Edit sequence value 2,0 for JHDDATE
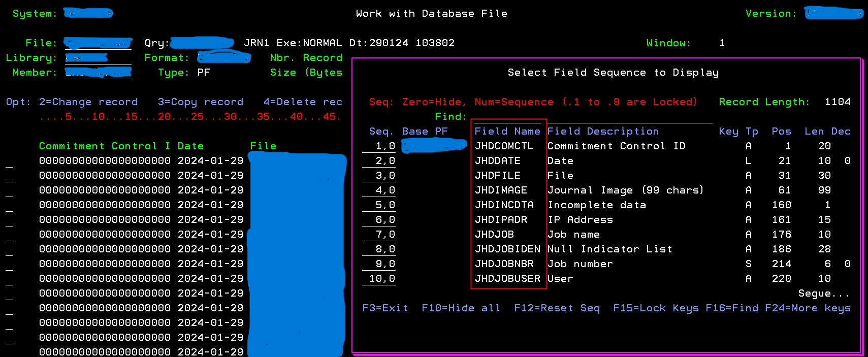Screen dimensions: 868x357 click(379, 161)
